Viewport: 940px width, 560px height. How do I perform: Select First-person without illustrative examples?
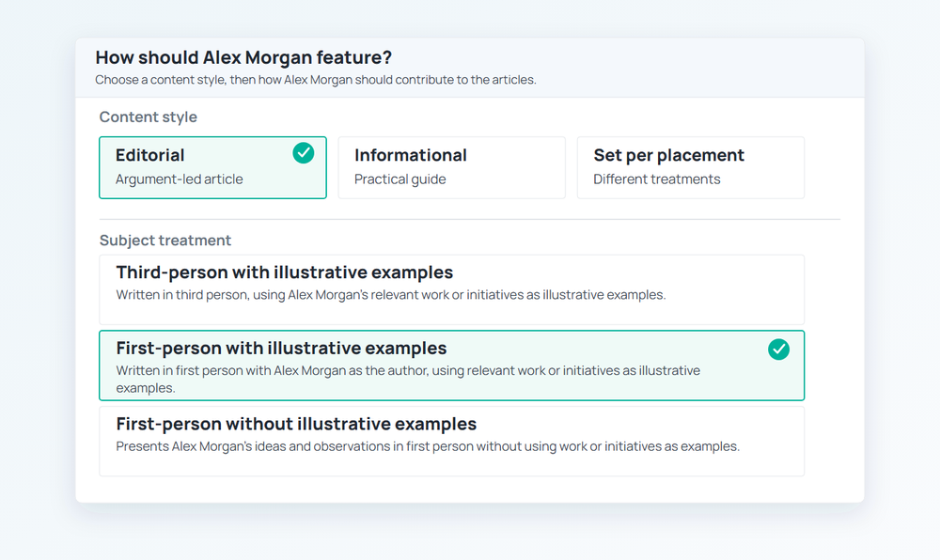click(451, 442)
